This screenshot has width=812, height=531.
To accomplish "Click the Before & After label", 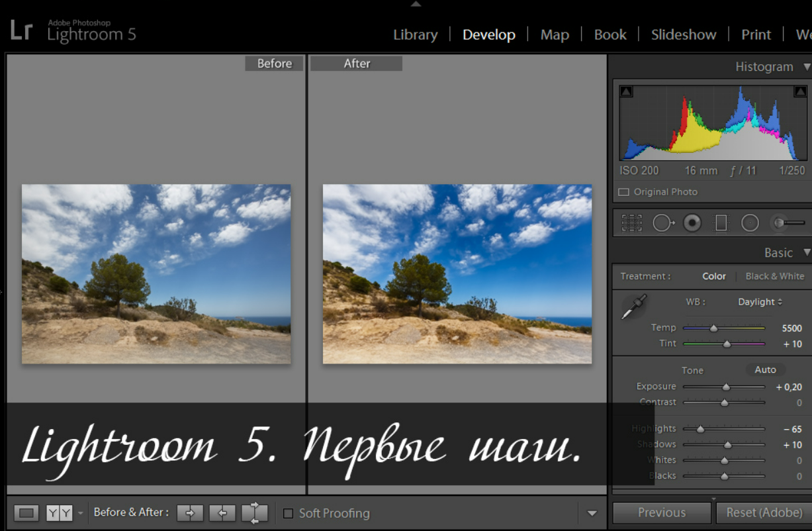I will point(131,512).
